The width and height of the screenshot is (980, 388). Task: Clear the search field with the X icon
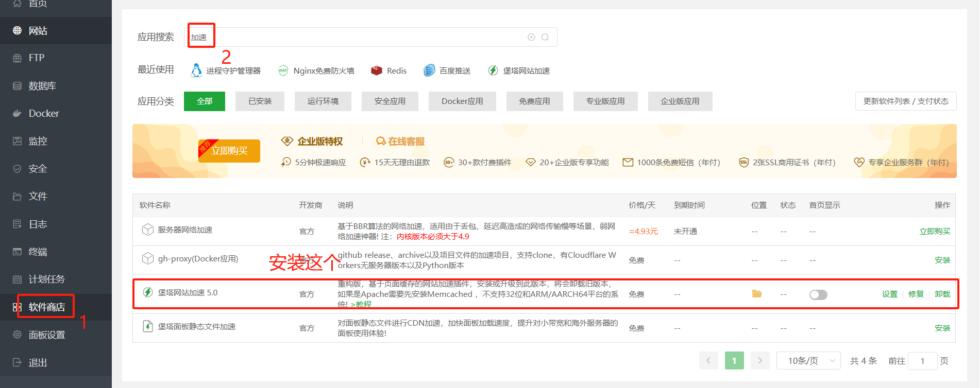[531, 37]
